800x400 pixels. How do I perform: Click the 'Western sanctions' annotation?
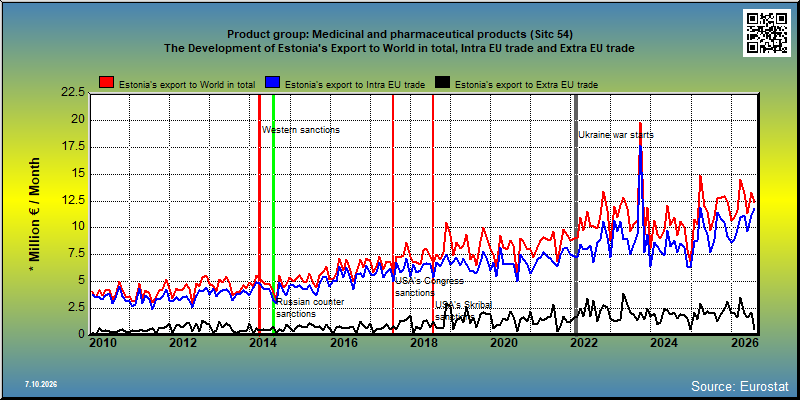pos(301,130)
